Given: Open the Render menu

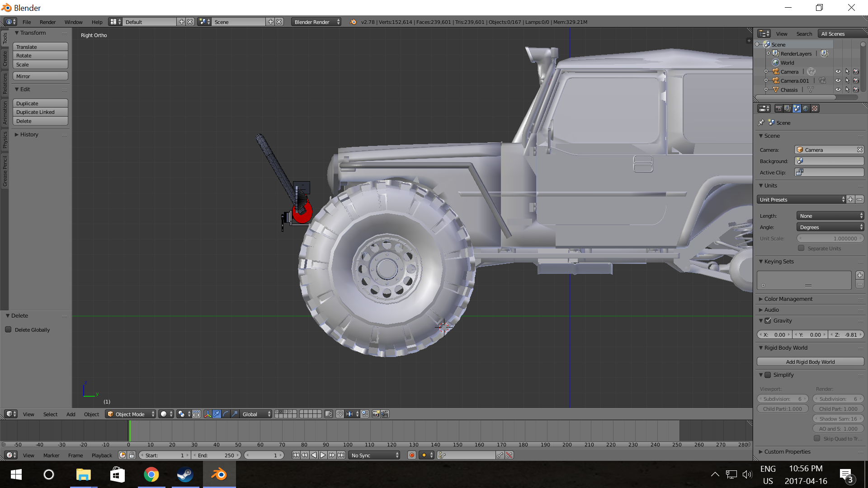Looking at the screenshot, I should click(47, 22).
